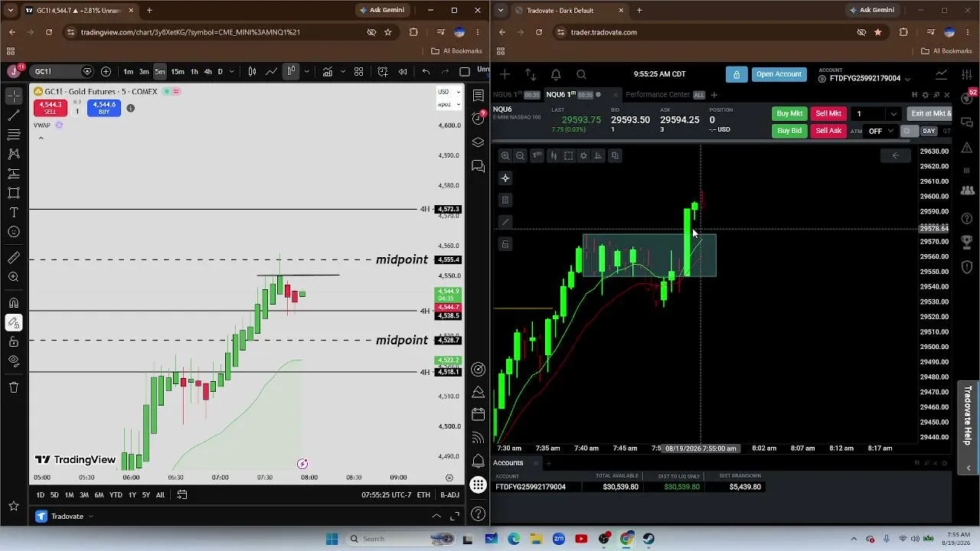Image resolution: width=980 pixels, height=551 pixels.
Task: Pick the ruler measure tool in TradingView
Action: 14,258
